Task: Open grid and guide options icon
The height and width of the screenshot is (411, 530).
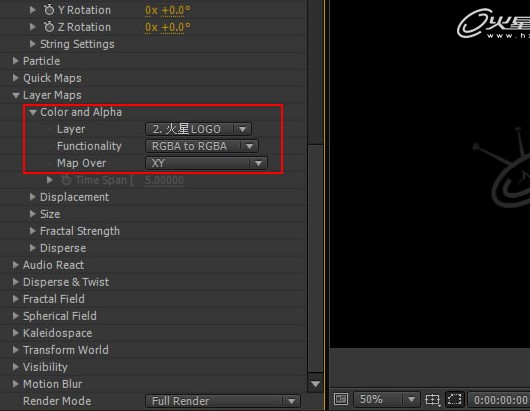Action: point(433,400)
